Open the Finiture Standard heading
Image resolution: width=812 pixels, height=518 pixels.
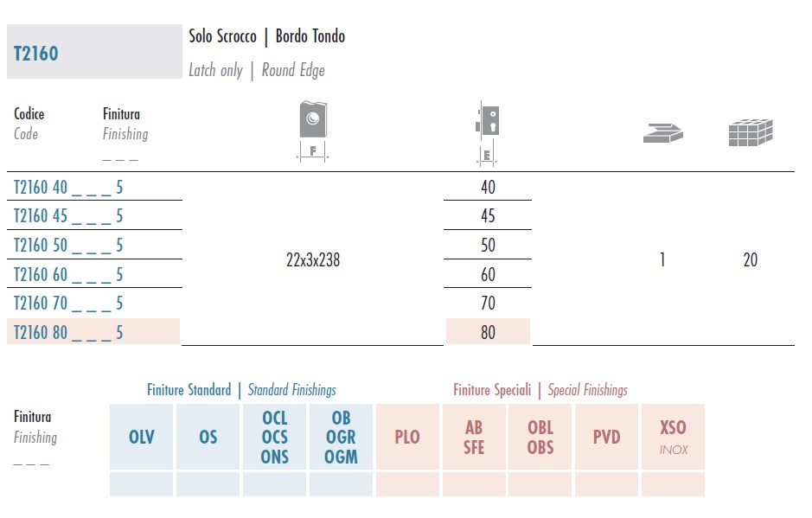coord(189,389)
